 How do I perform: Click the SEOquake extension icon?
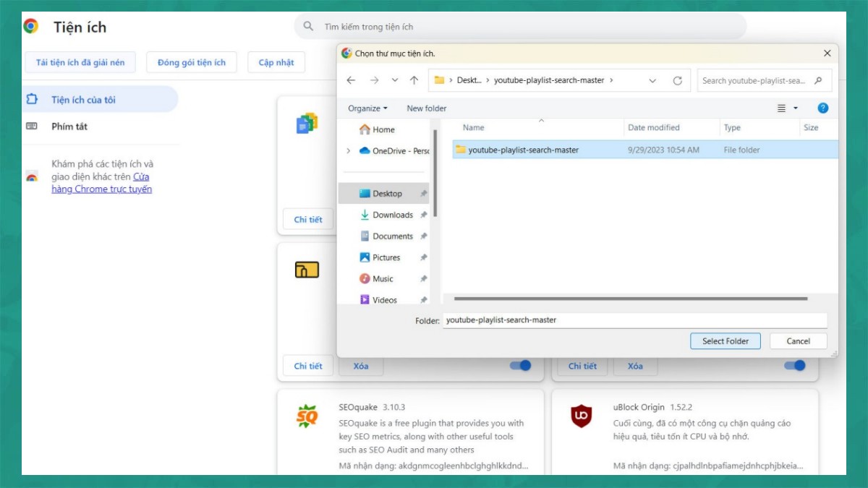[307, 416]
